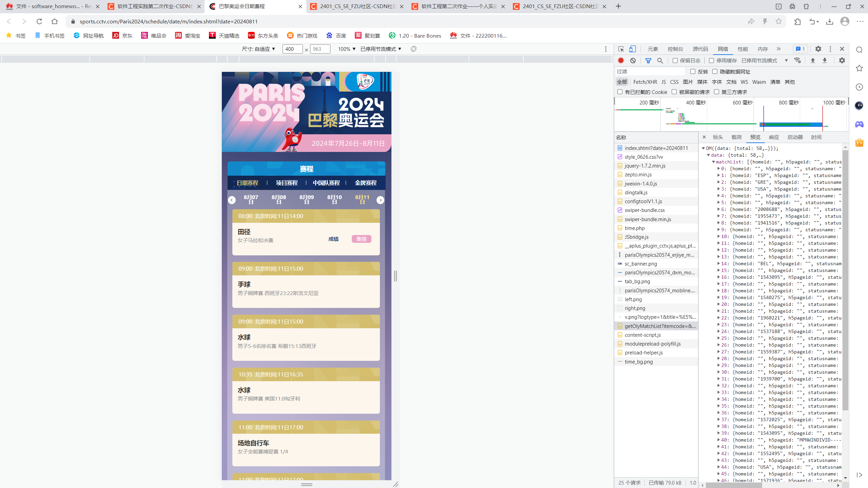
Task: Open network throttling dropdown arrow
Action: pos(786,60)
